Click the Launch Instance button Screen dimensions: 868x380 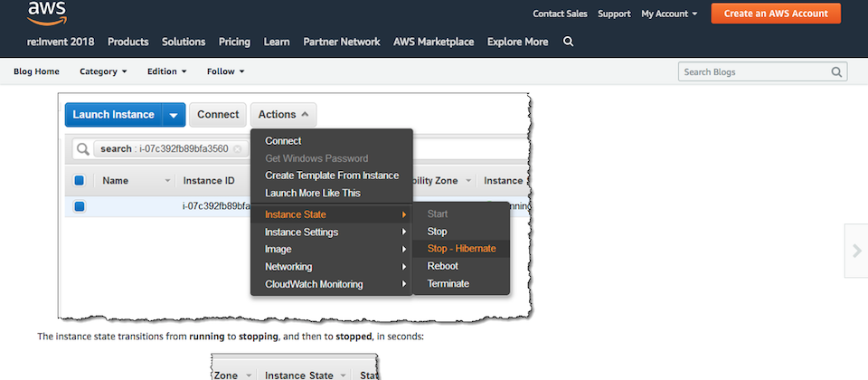(x=114, y=115)
